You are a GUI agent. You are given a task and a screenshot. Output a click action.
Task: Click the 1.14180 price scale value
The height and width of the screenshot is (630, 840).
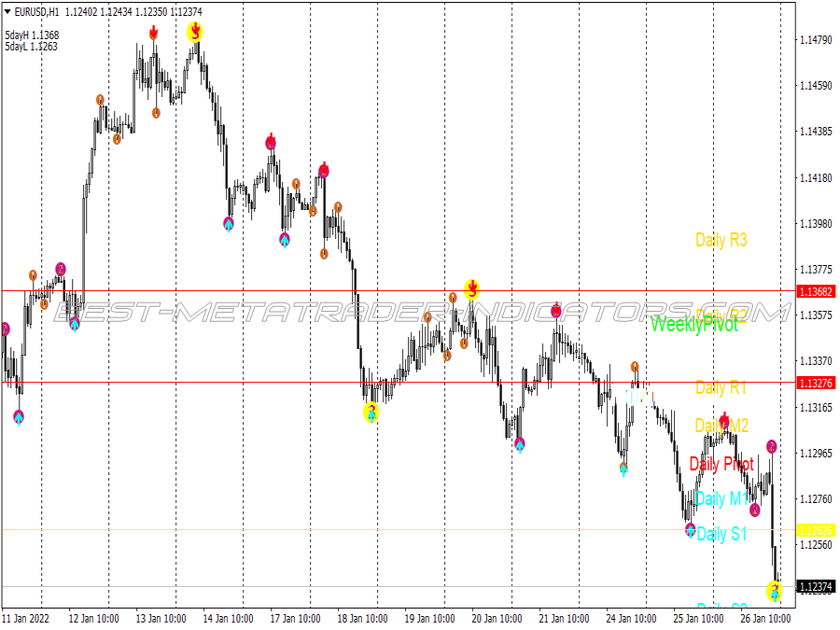pos(816,178)
